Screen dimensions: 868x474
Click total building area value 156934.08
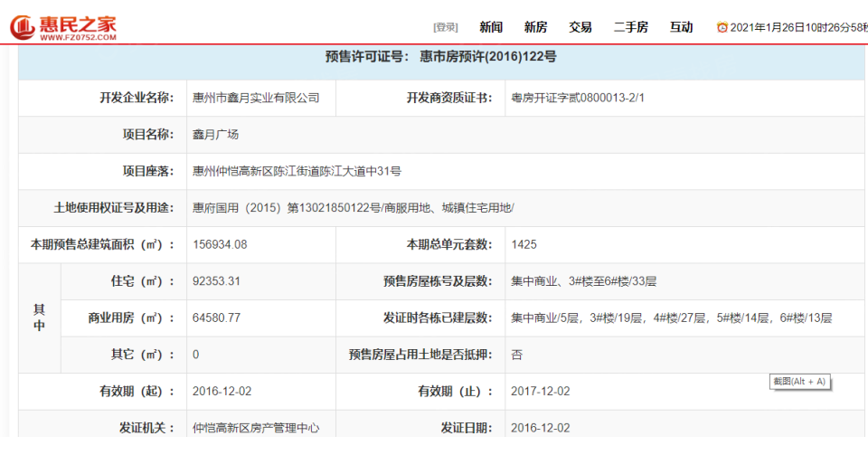220,244
